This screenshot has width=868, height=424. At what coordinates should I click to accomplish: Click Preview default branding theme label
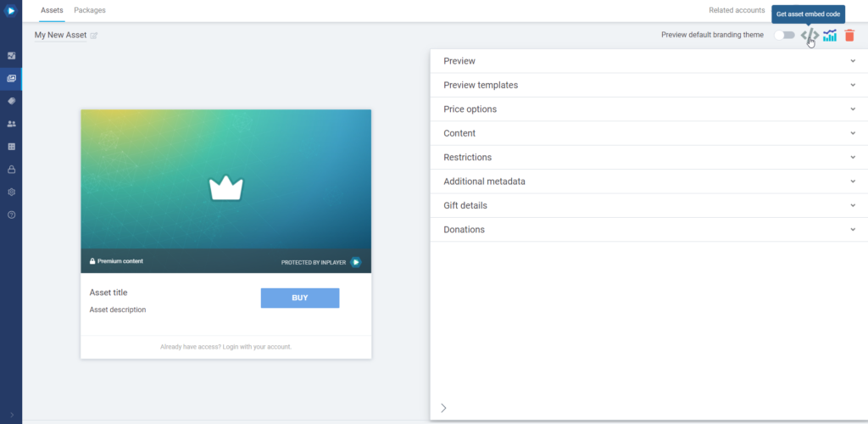coord(712,35)
